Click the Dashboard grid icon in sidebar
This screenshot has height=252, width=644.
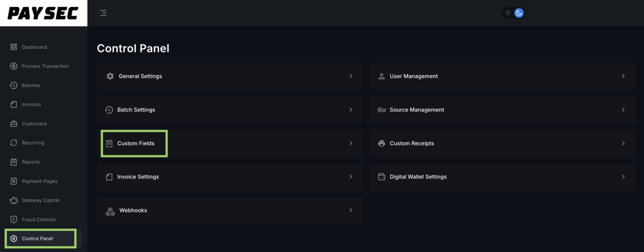(x=14, y=47)
